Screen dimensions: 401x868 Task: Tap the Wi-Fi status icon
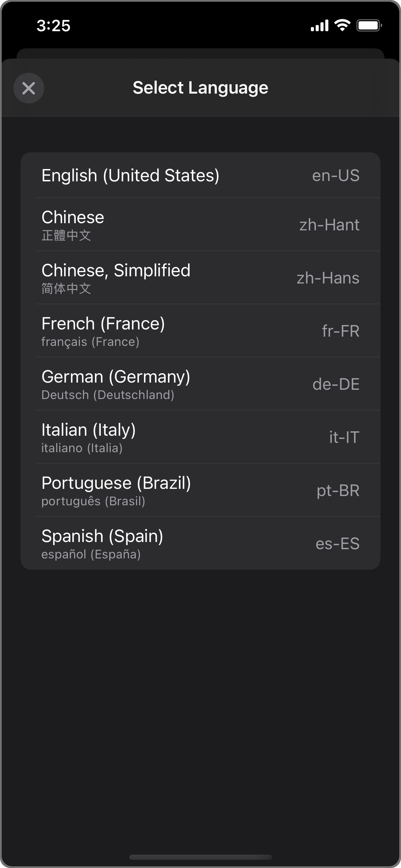point(342,25)
